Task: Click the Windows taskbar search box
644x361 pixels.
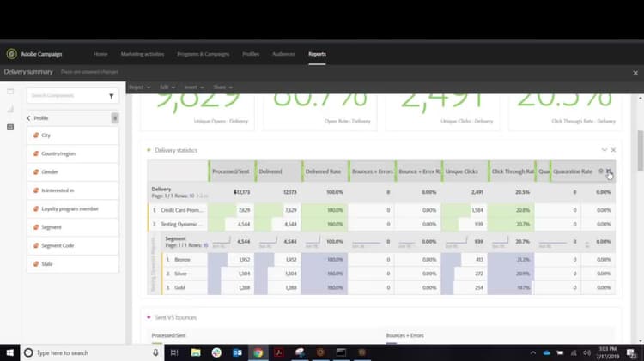Action: click(93, 352)
